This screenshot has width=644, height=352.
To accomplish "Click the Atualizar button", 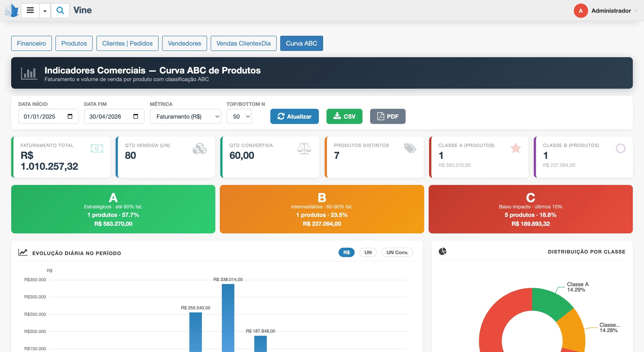I will (294, 116).
